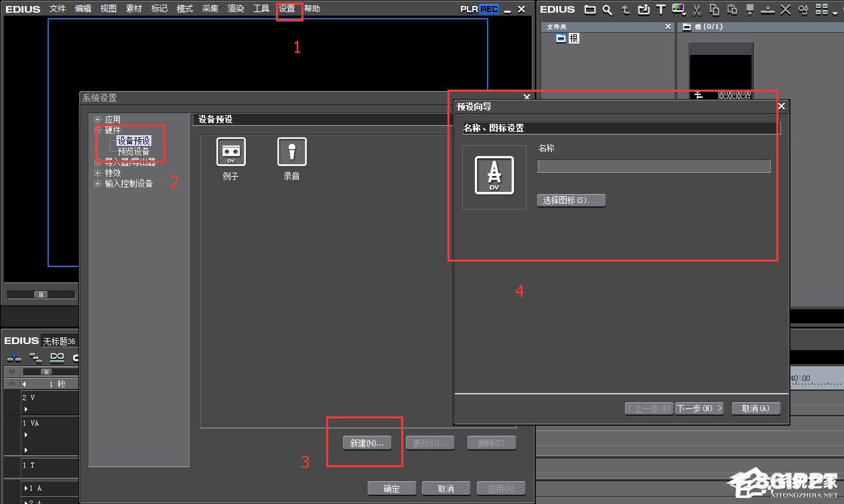Screen dimensions: 844x504
Task: Click the search magnifier in bin toolbar
Action: click(x=607, y=9)
